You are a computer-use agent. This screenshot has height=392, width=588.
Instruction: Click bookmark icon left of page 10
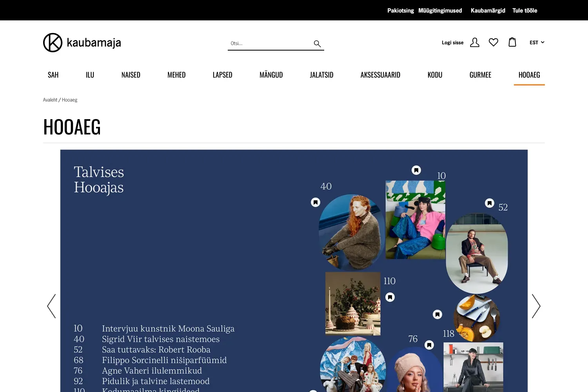416,170
